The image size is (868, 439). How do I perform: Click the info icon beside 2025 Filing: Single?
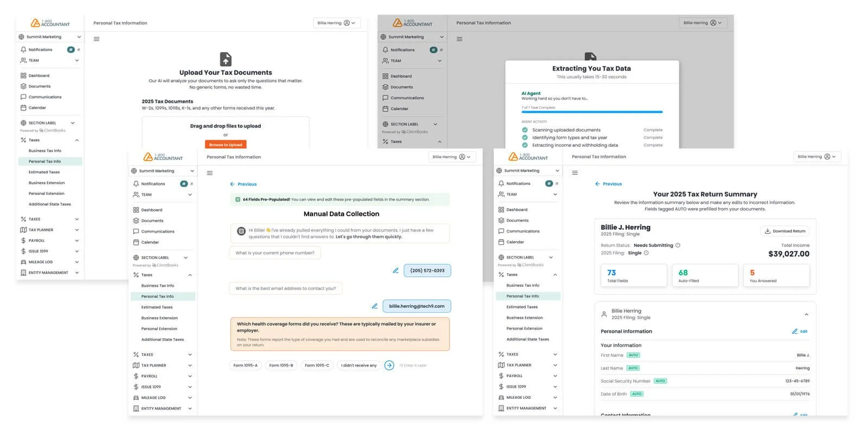click(646, 253)
